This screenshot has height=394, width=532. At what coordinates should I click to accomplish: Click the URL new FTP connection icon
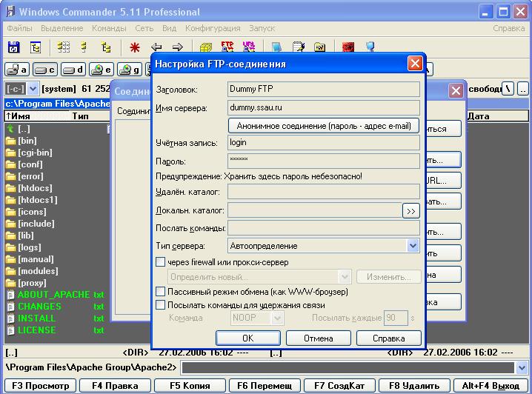coord(249,47)
